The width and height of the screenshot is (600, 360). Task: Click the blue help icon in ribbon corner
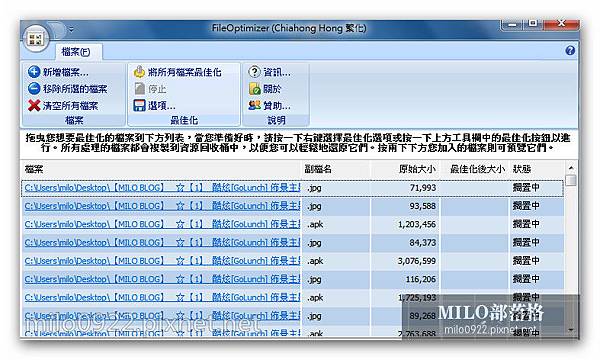click(570, 50)
